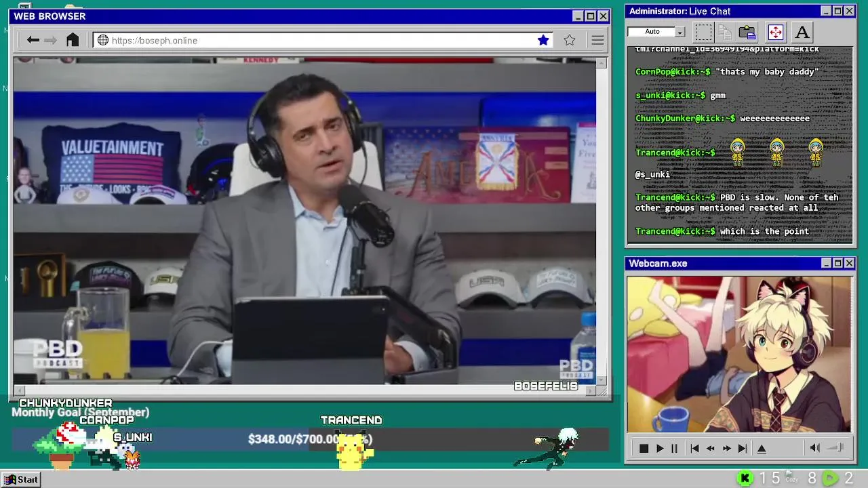Click browser horizontal scrollbar right arrow
The width and height of the screenshot is (868, 488).
click(591, 390)
